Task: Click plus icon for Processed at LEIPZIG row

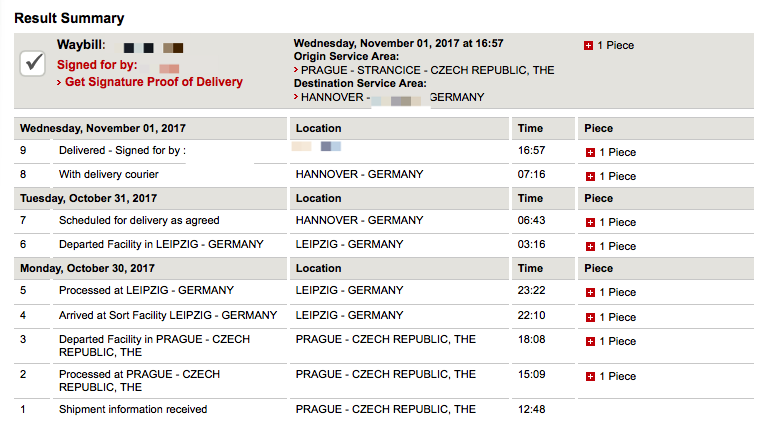Action: (590, 293)
